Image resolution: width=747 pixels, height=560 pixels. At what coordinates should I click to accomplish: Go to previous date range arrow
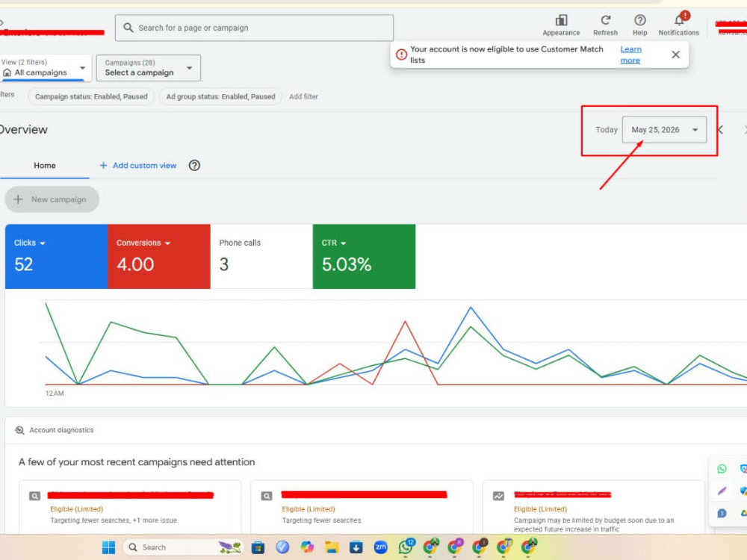click(x=721, y=129)
